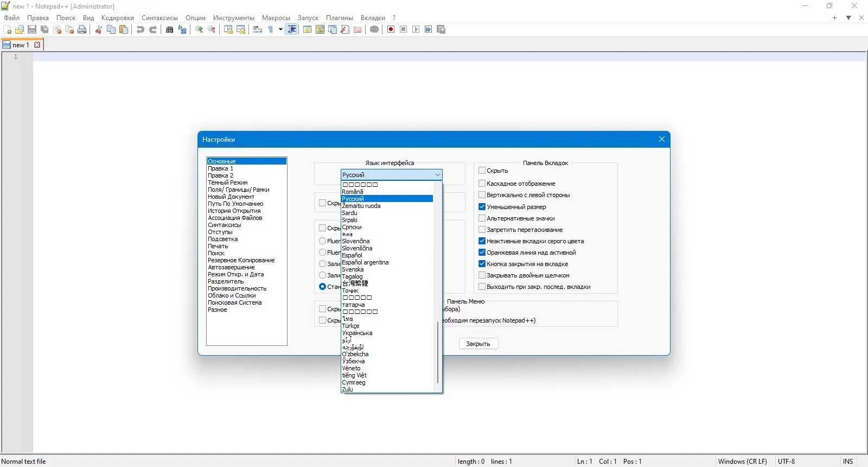Click the Print toolbar icon
This screenshot has width=868, height=467.
[82, 29]
